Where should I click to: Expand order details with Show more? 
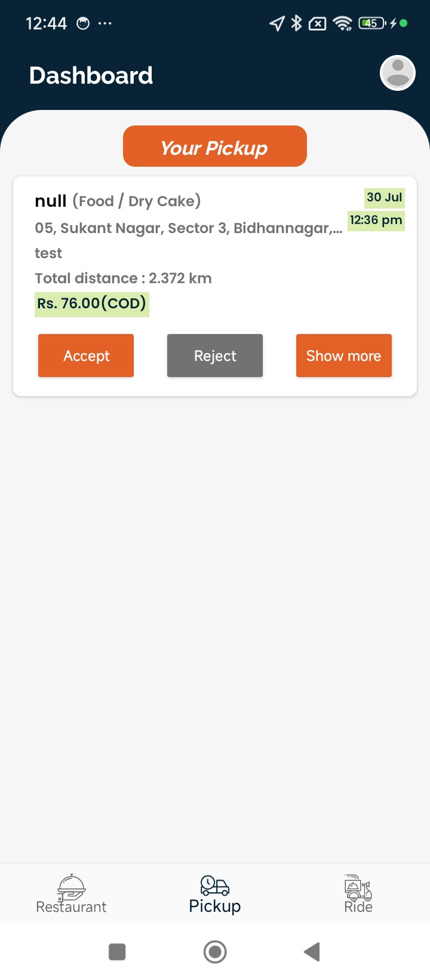pos(344,356)
